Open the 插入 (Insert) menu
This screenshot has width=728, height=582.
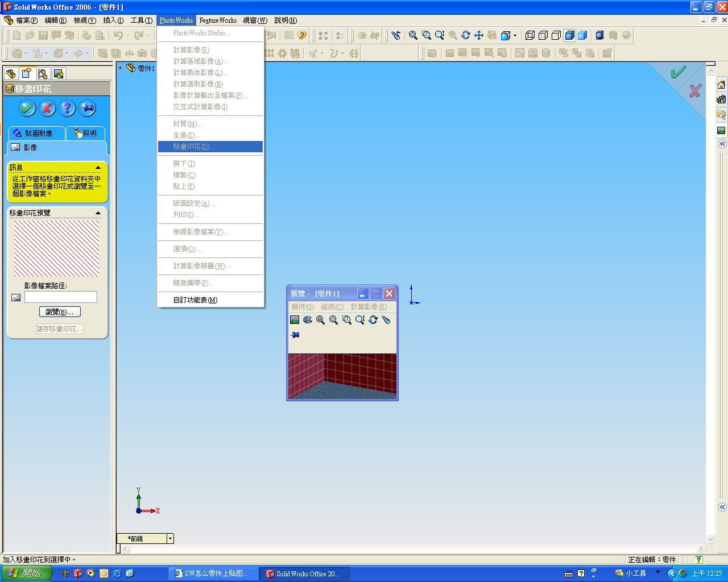click(x=113, y=20)
